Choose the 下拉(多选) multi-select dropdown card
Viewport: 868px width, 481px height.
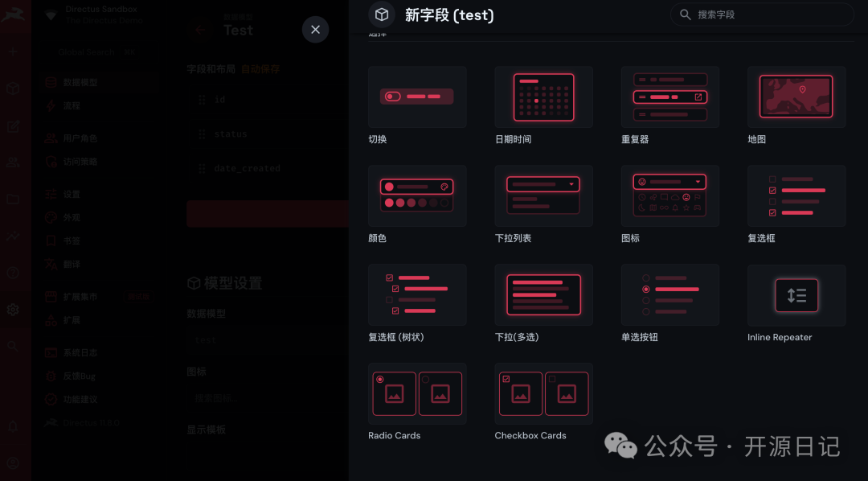click(543, 295)
